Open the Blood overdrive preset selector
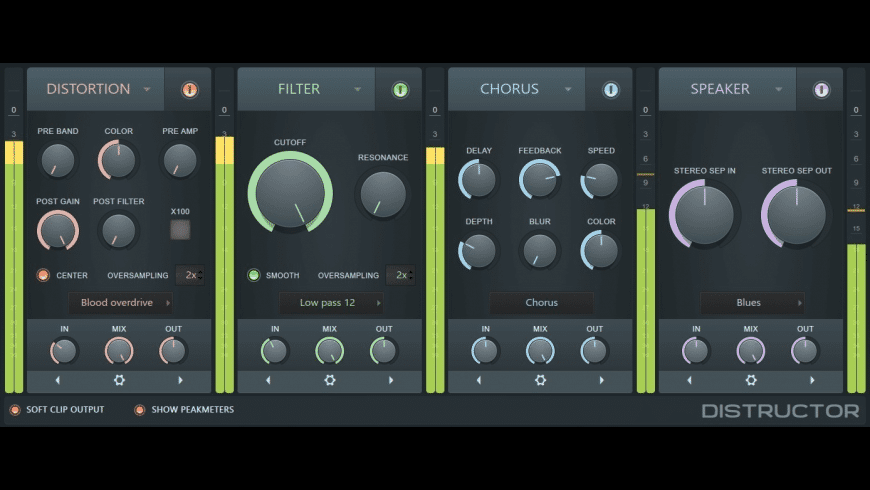870x490 pixels. pos(120,302)
